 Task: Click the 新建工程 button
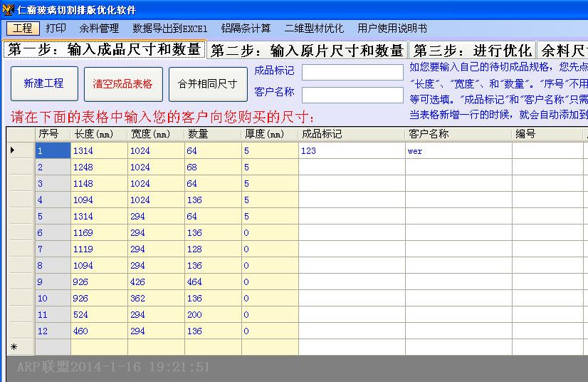tap(44, 83)
